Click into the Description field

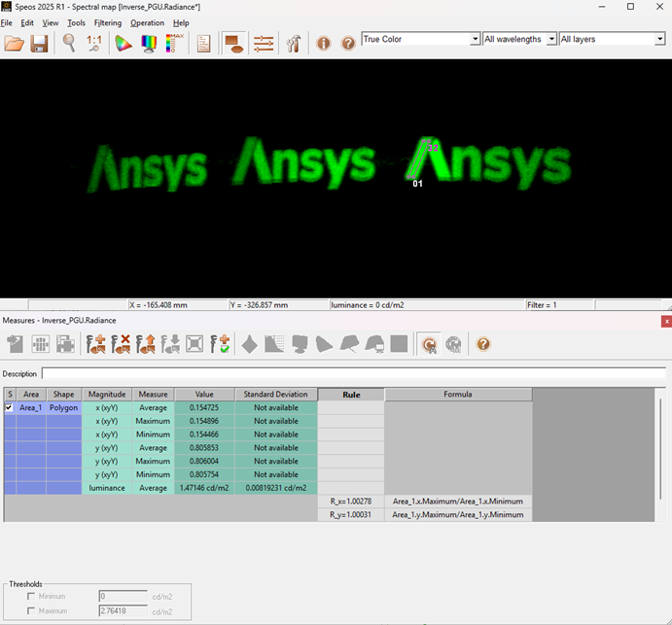354,373
